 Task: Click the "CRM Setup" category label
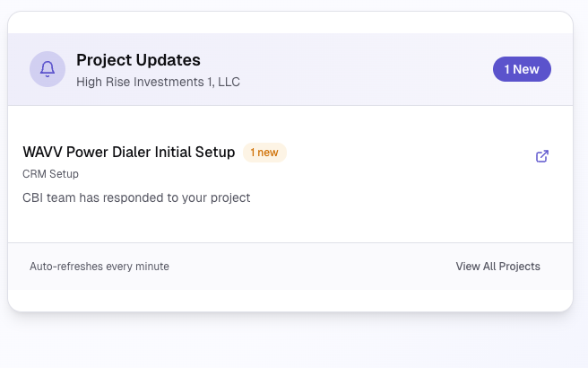click(50, 174)
